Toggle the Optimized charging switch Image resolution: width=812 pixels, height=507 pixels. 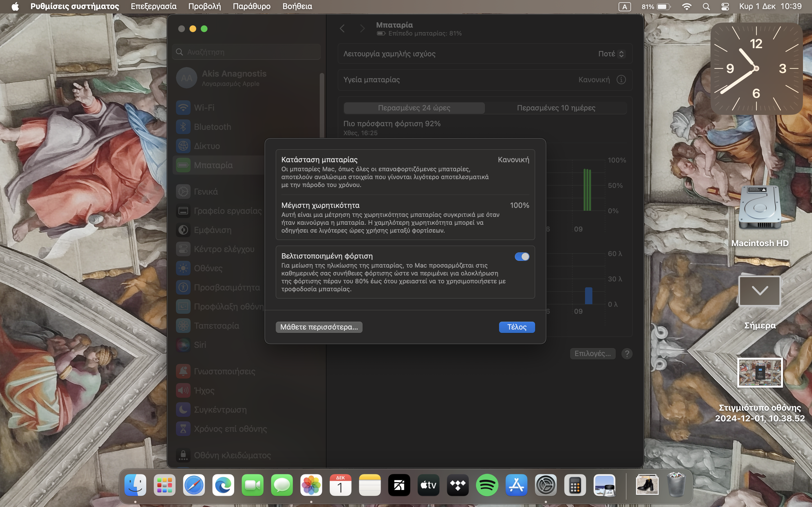522,257
